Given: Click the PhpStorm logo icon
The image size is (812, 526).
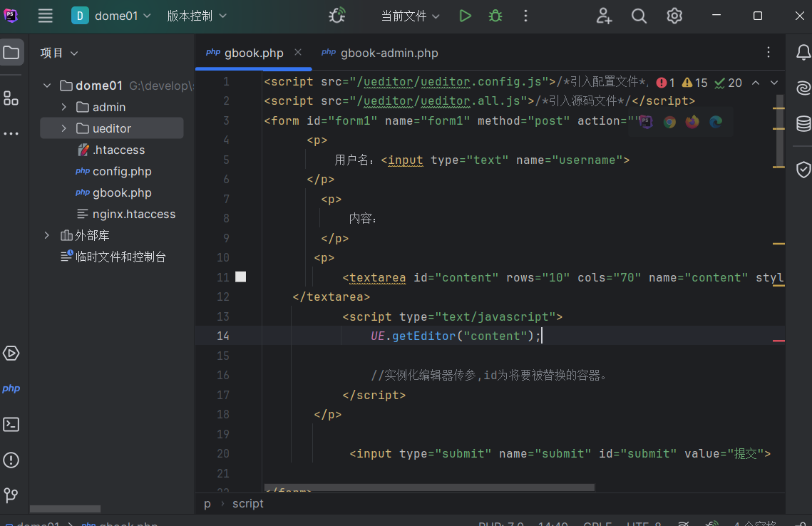Looking at the screenshot, I should (11, 16).
